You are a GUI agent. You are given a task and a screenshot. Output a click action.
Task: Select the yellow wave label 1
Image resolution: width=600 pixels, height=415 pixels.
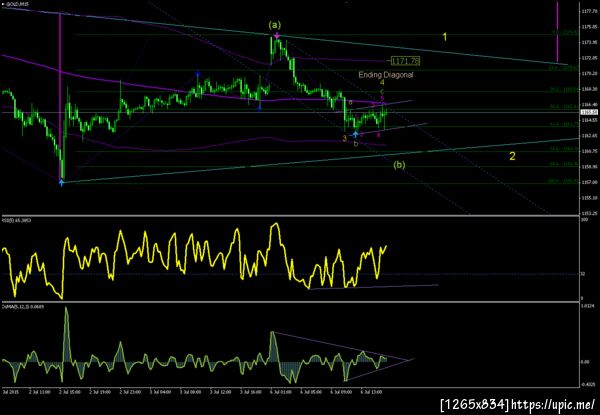[445, 37]
